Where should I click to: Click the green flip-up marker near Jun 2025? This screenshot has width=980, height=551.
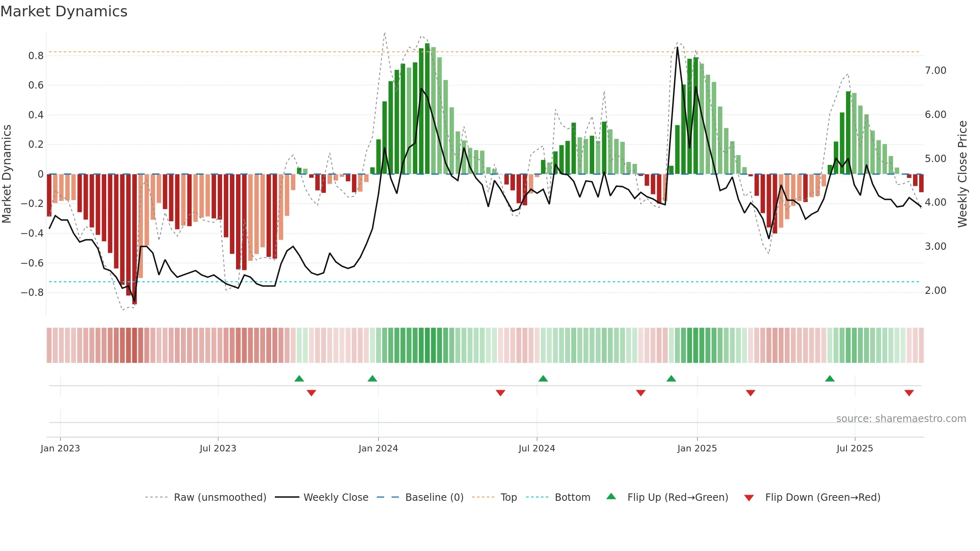[830, 378]
